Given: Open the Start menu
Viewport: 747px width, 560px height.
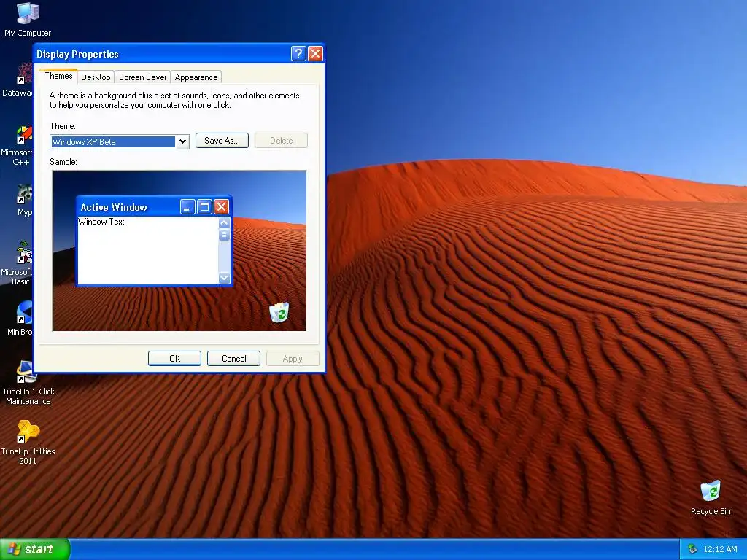Looking at the screenshot, I should pos(35,549).
